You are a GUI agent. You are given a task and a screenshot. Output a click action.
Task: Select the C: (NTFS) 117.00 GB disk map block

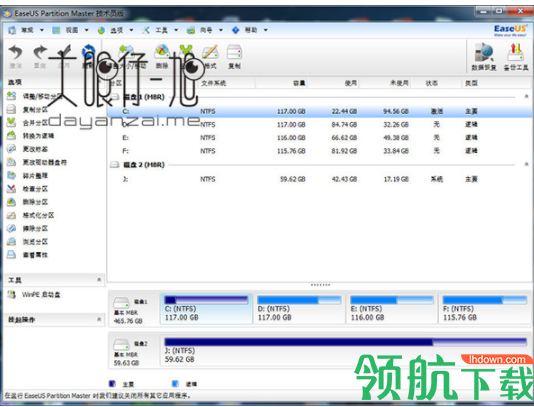coord(206,309)
